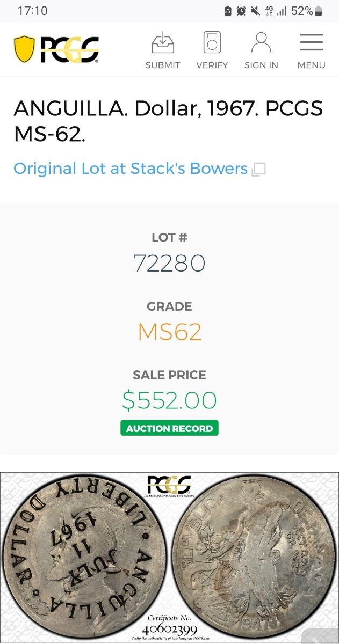This screenshot has width=339, height=644.
Task: Tap the lot number 72280
Action: 169,264
